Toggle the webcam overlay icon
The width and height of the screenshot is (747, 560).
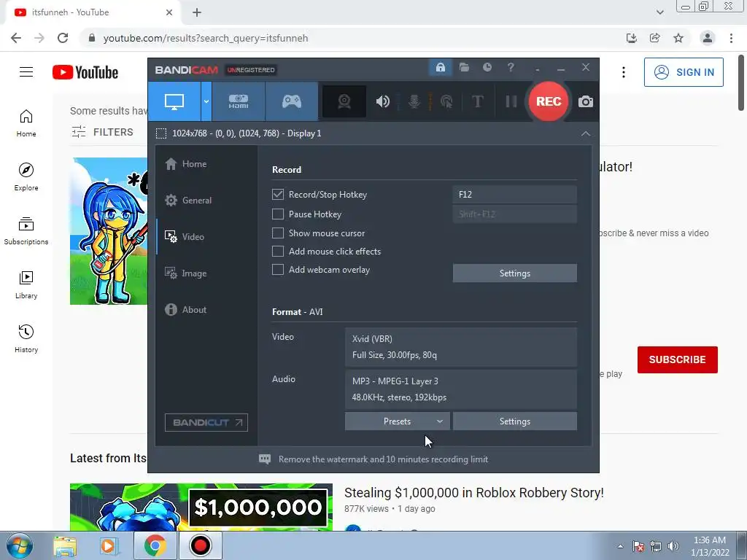tap(344, 101)
